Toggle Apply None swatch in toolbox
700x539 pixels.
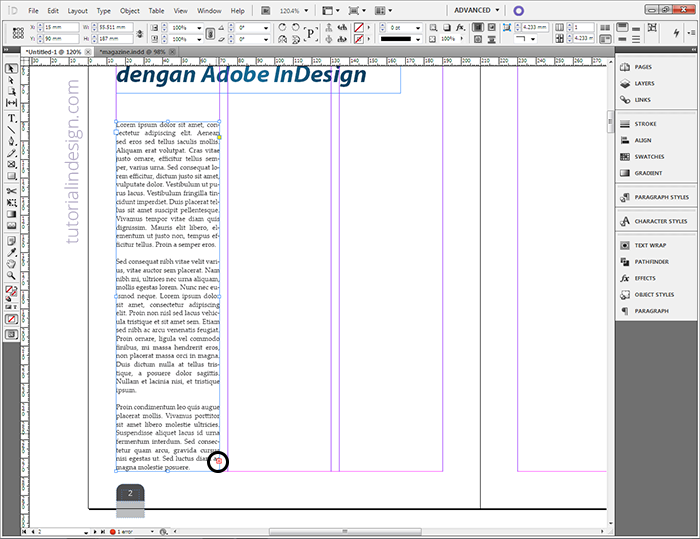[11, 319]
